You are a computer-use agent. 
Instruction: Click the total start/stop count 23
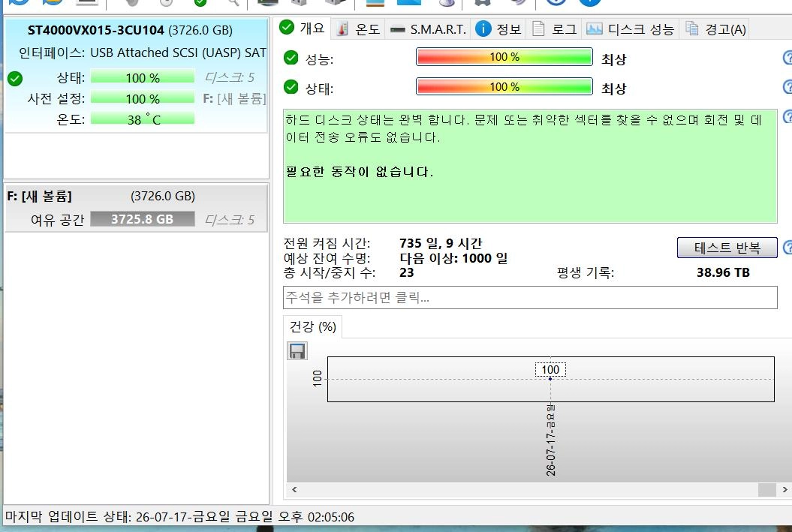[x=407, y=273]
